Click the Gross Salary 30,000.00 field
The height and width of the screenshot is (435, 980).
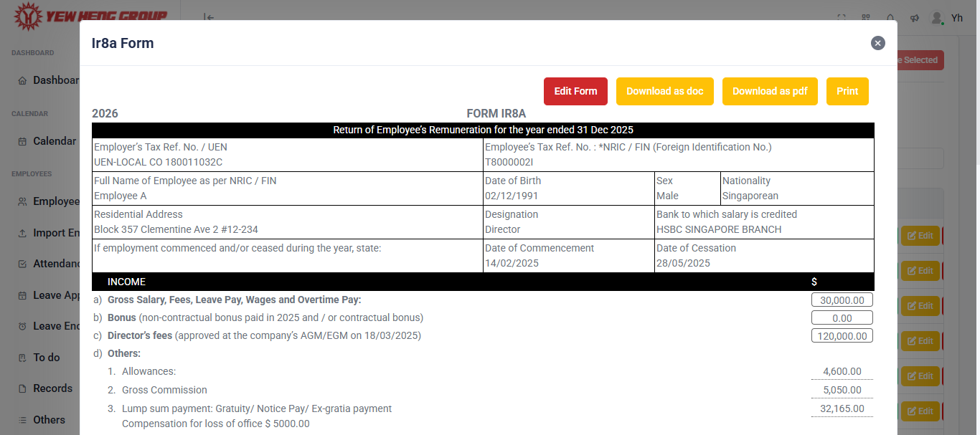point(842,300)
